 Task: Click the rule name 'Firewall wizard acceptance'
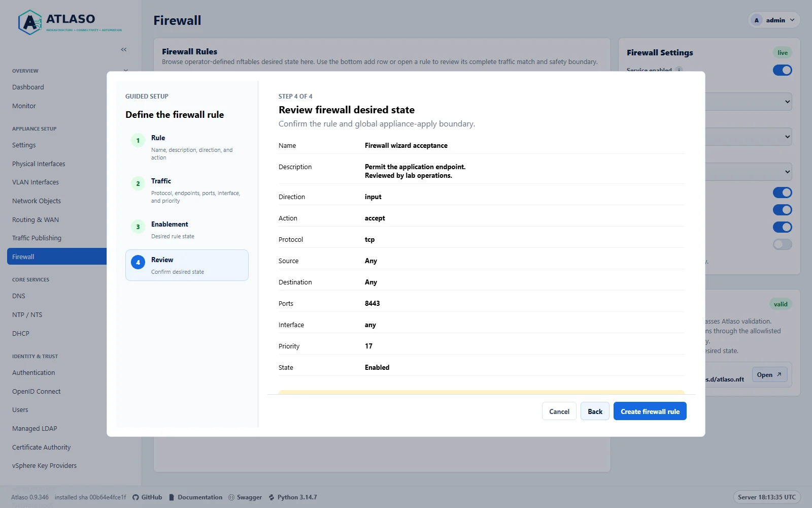(406, 146)
